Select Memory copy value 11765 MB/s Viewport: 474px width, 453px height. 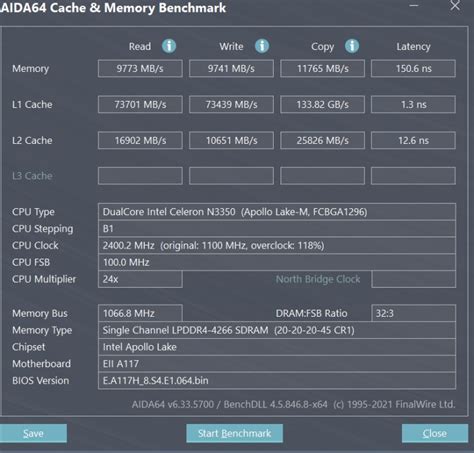pyautogui.click(x=322, y=69)
